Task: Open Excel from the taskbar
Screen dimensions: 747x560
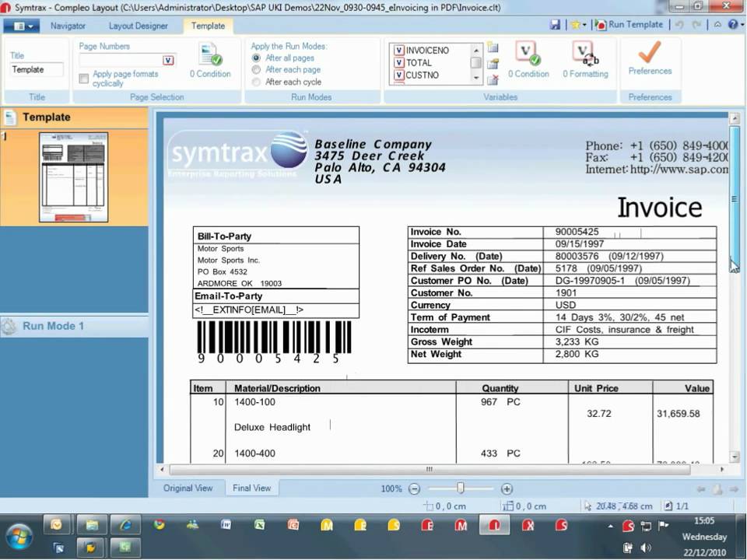Action: pyautogui.click(x=260, y=525)
